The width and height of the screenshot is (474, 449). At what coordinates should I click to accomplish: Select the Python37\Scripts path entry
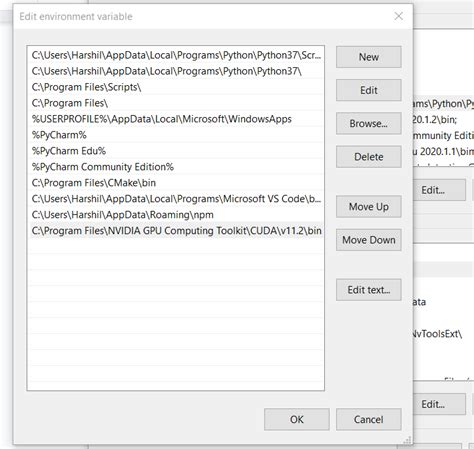176,55
